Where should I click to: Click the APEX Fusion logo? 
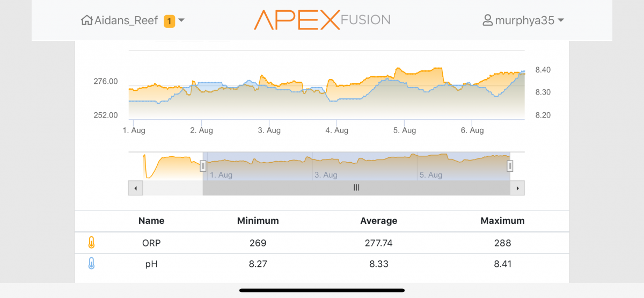point(322,20)
